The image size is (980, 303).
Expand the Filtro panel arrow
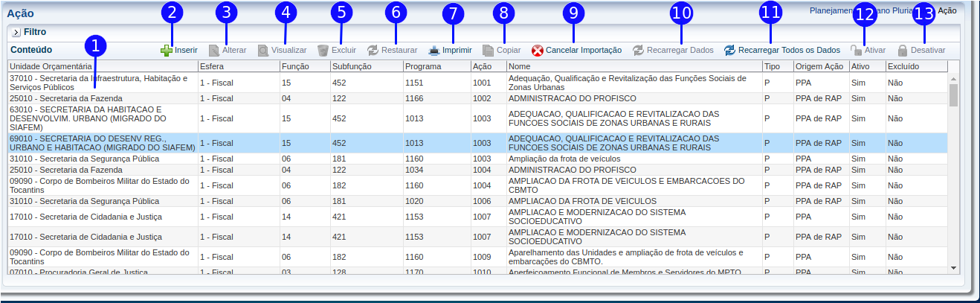(x=16, y=33)
